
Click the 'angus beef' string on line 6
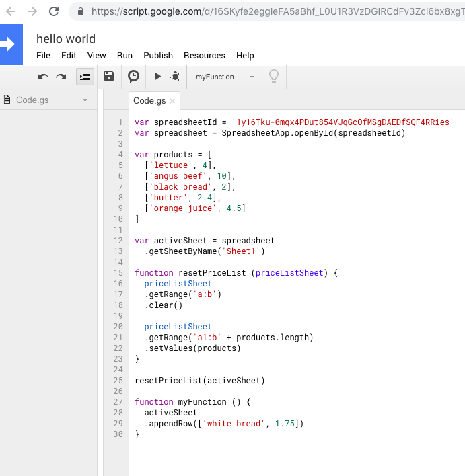point(178,176)
